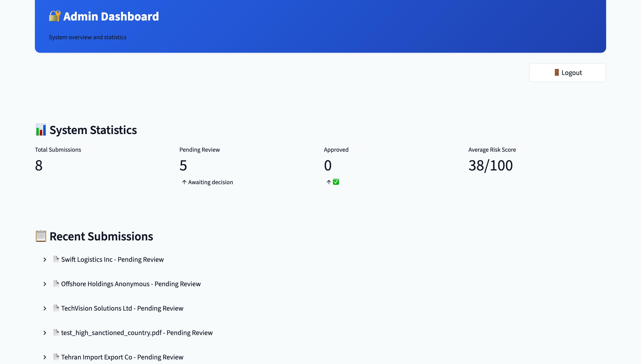641x364 pixels.
Task: Click the Admin Dashboard heading text
Action: pyautogui.click(x=111, y=17)
